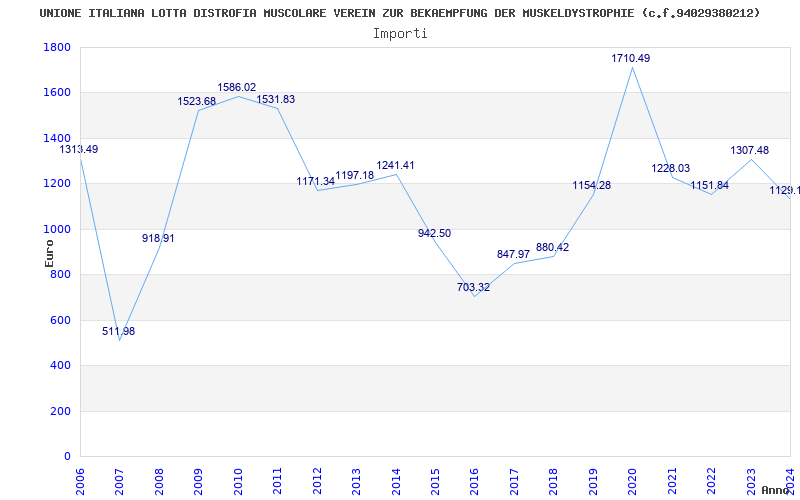Click the x-axis year label 2006

81,481
